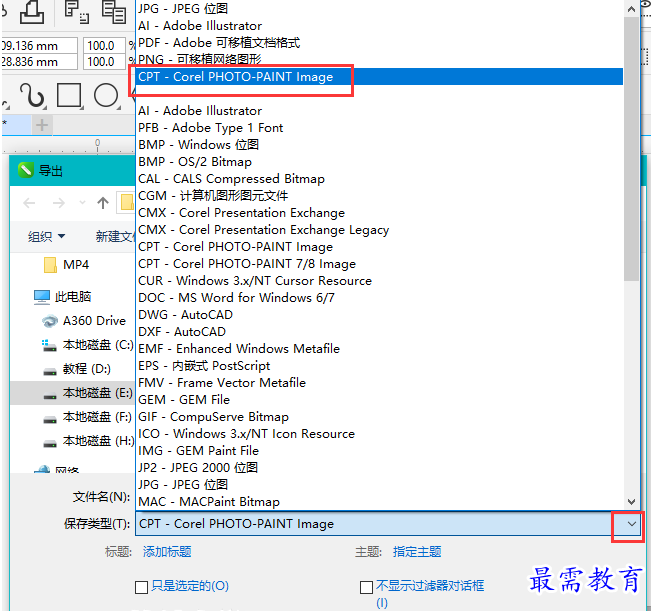This screenshot has width=651, height=611.
Task: Open the 组织 dropdown menu
Action: pyautogui.click(x=46, y=237)
